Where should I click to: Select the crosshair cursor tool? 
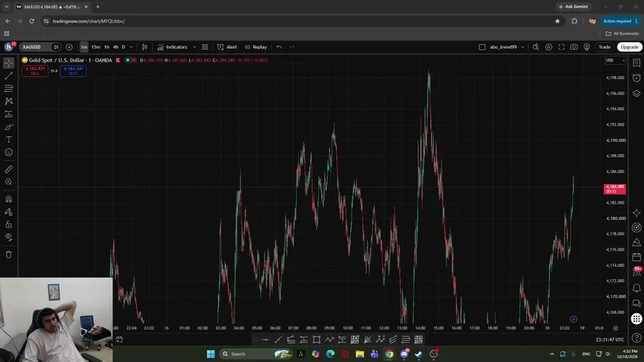8,63
